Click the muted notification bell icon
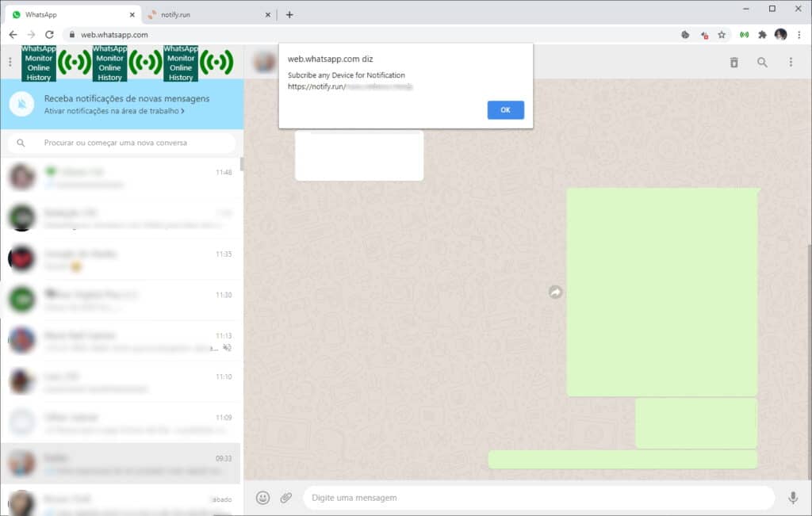 click(x=21, y=104)
